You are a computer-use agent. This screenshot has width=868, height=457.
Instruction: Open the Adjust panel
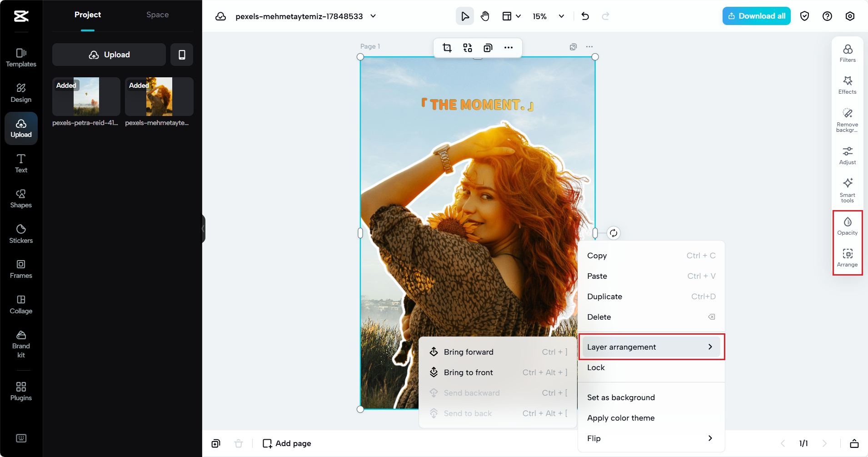click(848, 156)
